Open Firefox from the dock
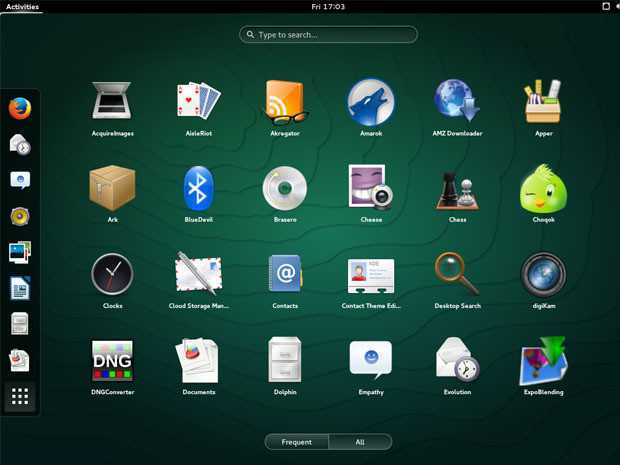The image size is (620, 465). click(x=20, y=108)
